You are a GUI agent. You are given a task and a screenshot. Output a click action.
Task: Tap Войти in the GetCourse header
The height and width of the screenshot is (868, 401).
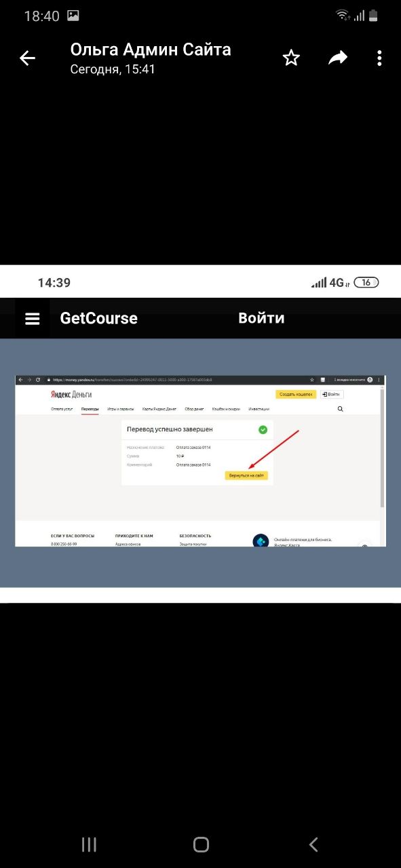tap(261, 318)
